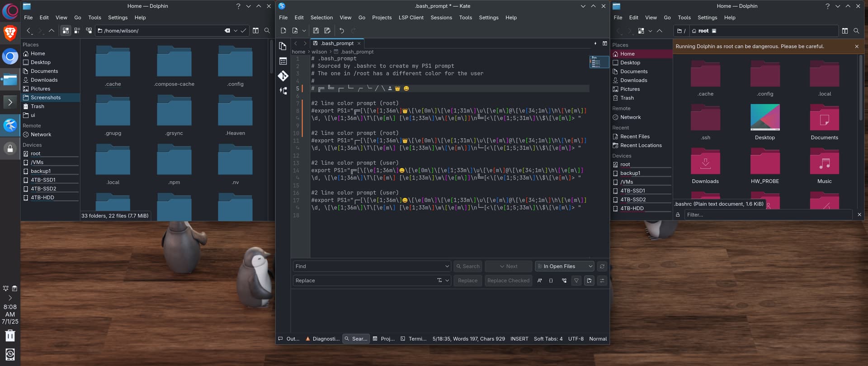Close the .bash_prompt tab in Kate

pos(359,43)
